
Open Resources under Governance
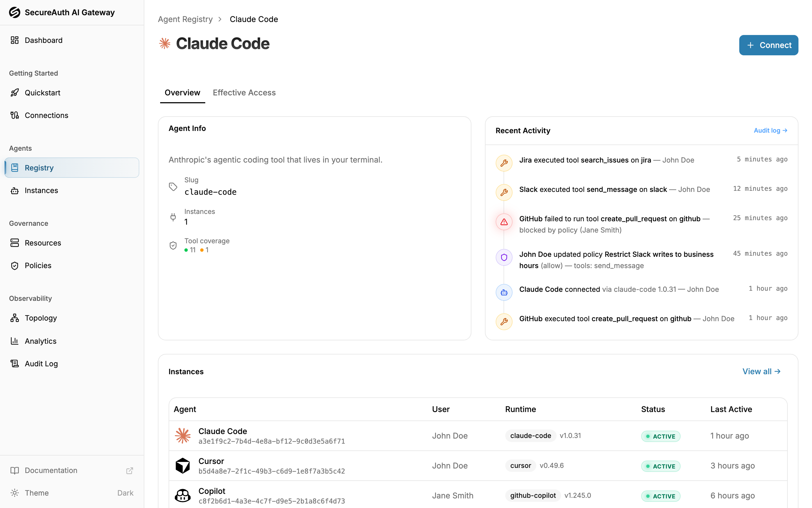72,243
